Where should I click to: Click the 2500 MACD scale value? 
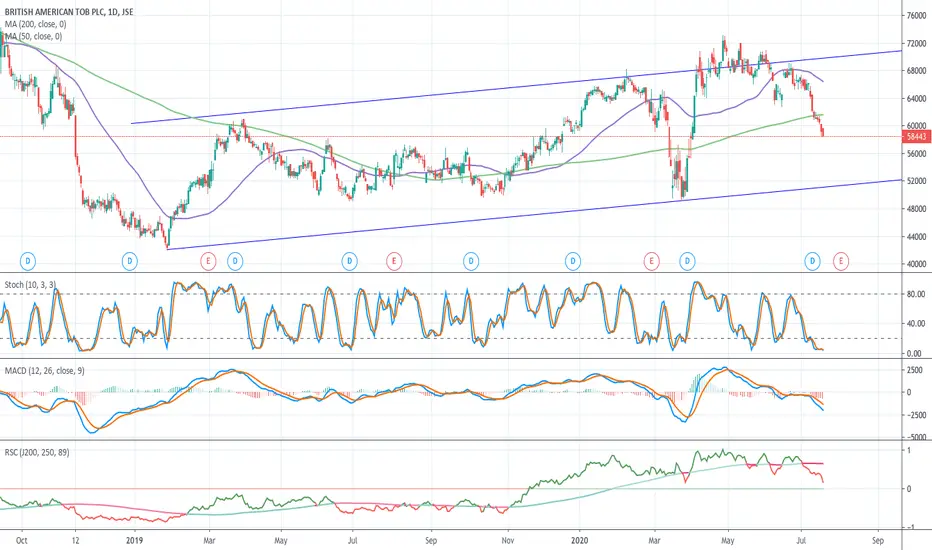click(915, 370)
